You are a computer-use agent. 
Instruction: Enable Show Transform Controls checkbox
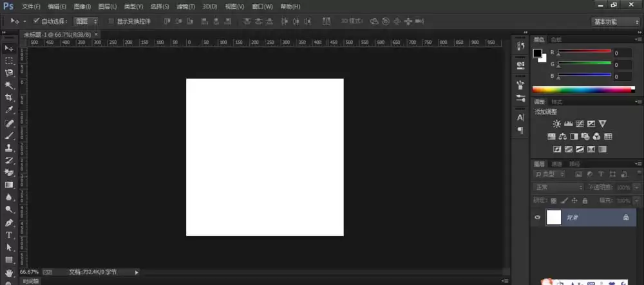(111, 21)
